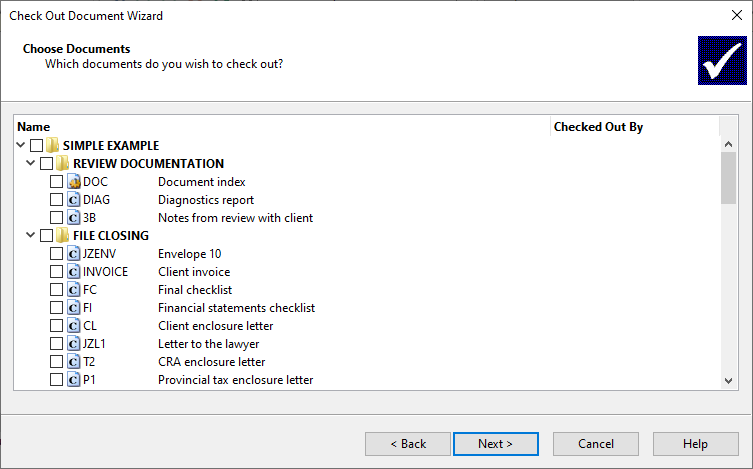753x469 pixels.
Task: Tick the 3B Notes from review checkbox
Action: pyautogui.click(x=57, y=218)
